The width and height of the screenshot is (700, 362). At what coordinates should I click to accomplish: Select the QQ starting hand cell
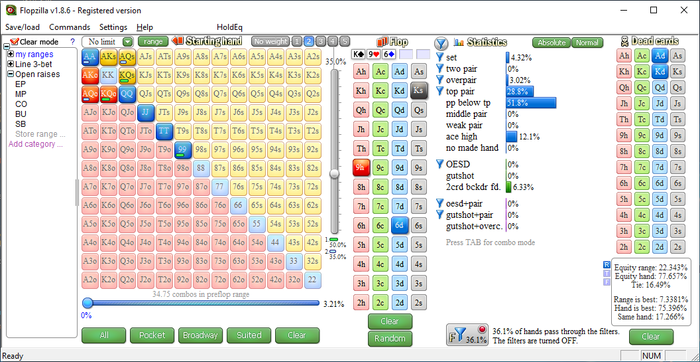[127, 94]
